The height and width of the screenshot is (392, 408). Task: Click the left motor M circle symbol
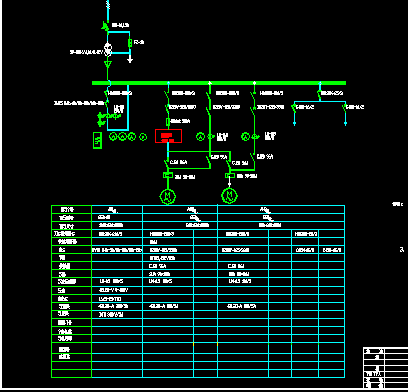(168, 196)
